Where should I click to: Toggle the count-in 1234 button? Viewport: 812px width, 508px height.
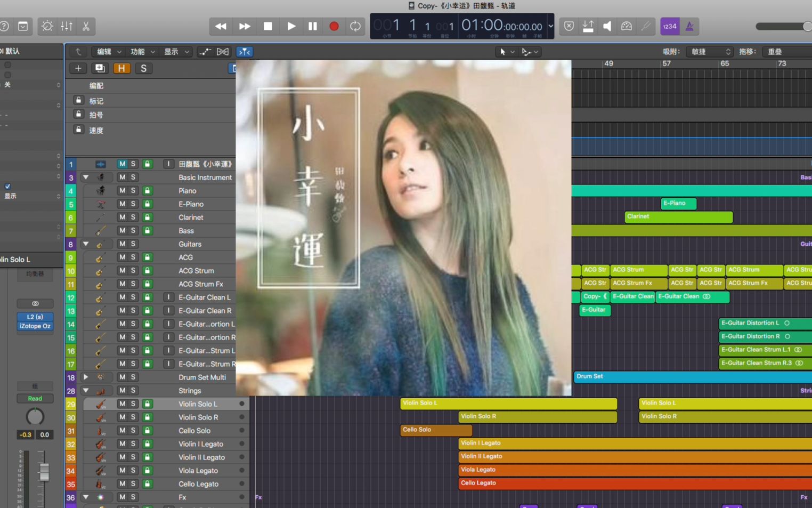point(670,26)
